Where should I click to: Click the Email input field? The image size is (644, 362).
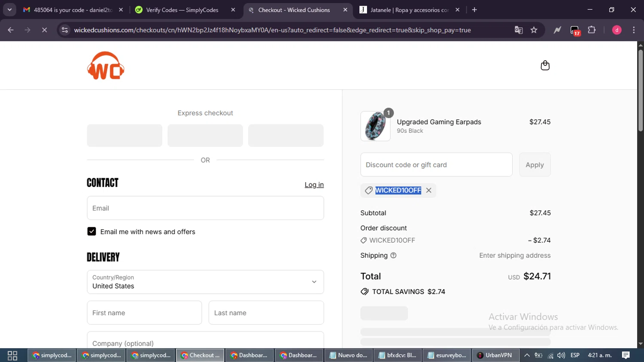tap(205, 208)
